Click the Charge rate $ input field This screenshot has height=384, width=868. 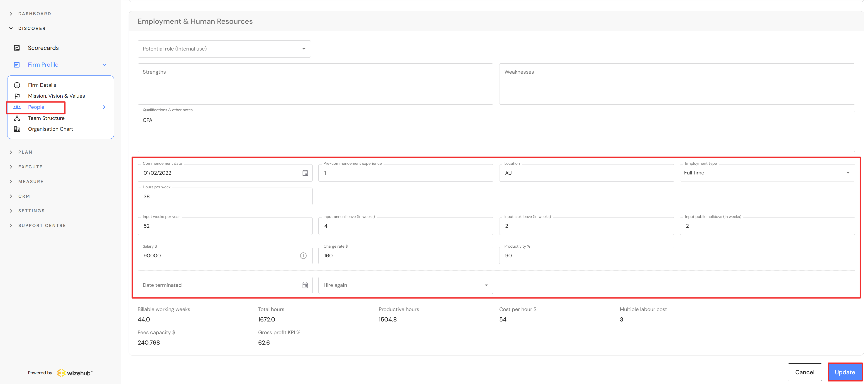tap(405, 256)
